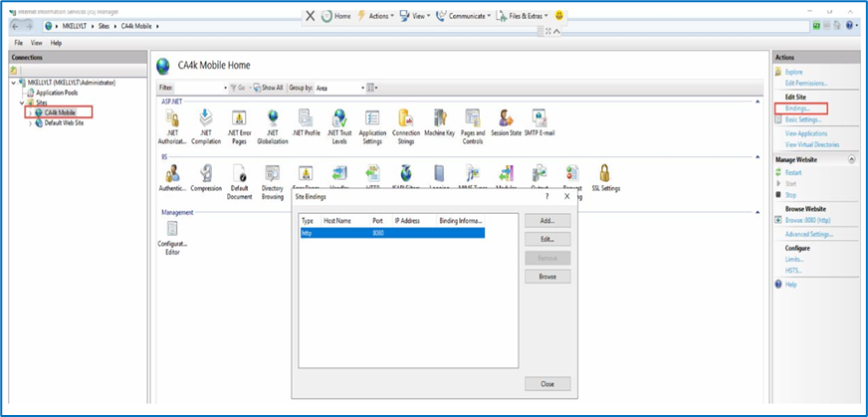Collapse the Sites tree node
The image size is (868, 417).
point(22,103)
